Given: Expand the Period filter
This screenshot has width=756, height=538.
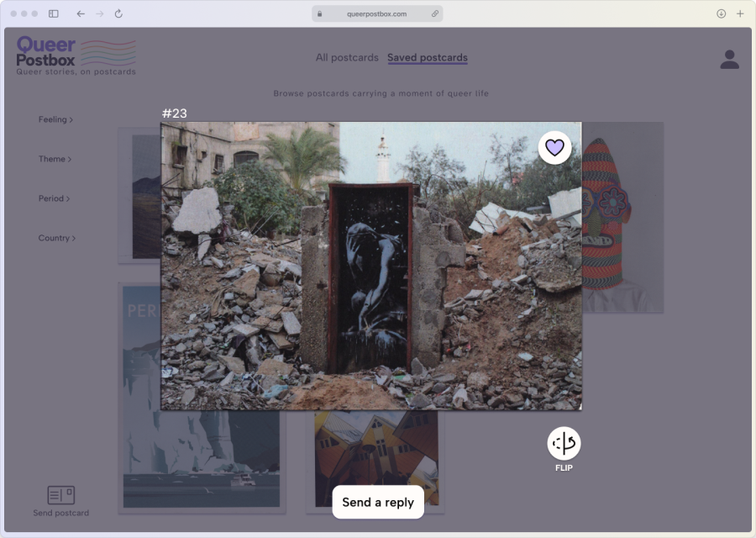Looking at the screenshot, I should 54,198.
